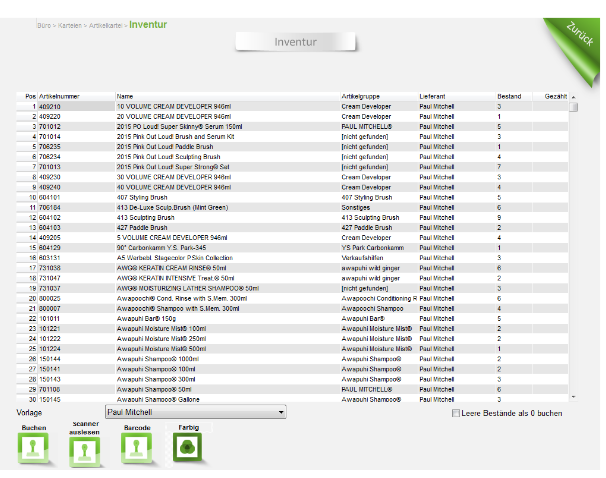
Task: Select 2015 Pink Out Loud! Paddle Brush
Action: (165, 146)
